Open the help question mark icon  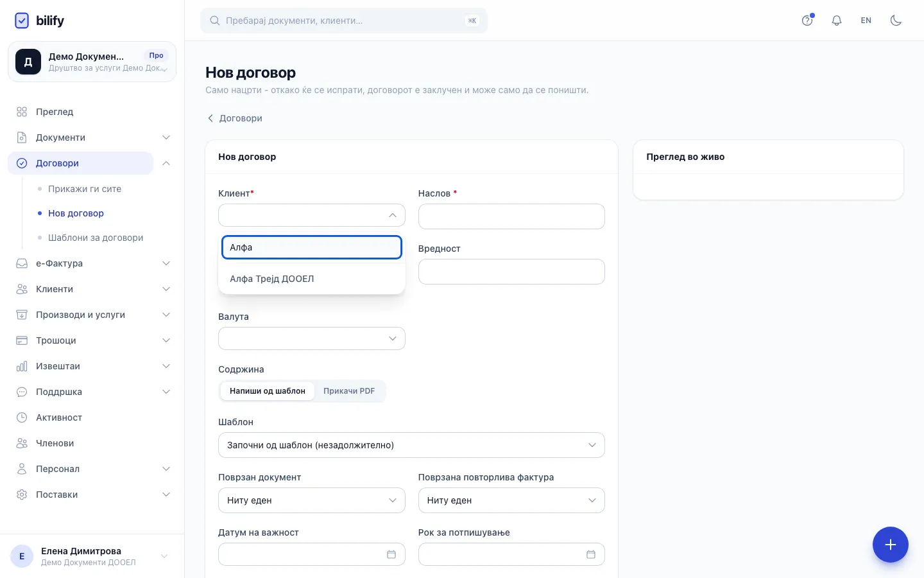coord(807,21)
